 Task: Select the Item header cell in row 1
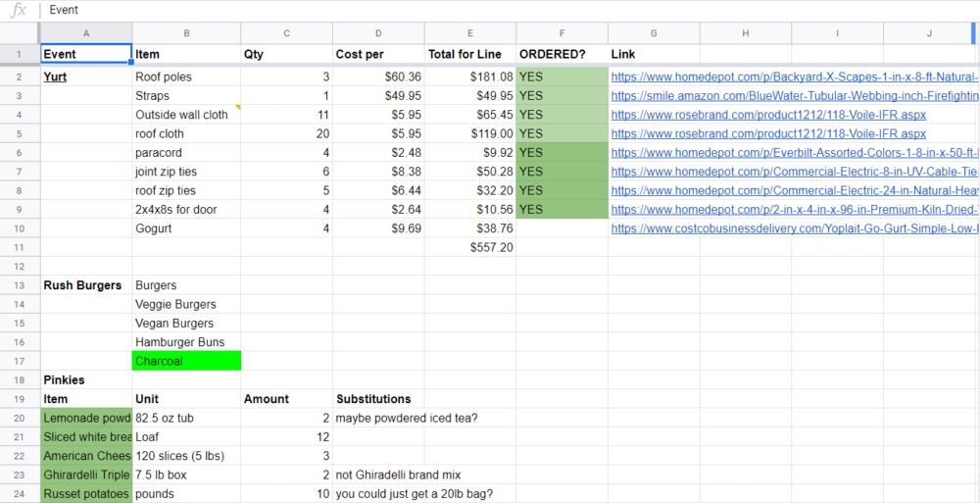[x=186, y=55]
